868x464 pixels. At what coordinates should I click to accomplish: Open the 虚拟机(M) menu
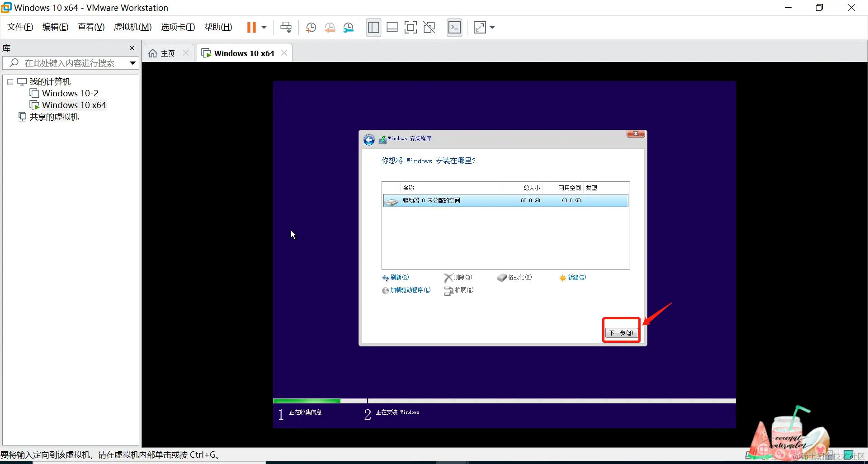point(132,27)
